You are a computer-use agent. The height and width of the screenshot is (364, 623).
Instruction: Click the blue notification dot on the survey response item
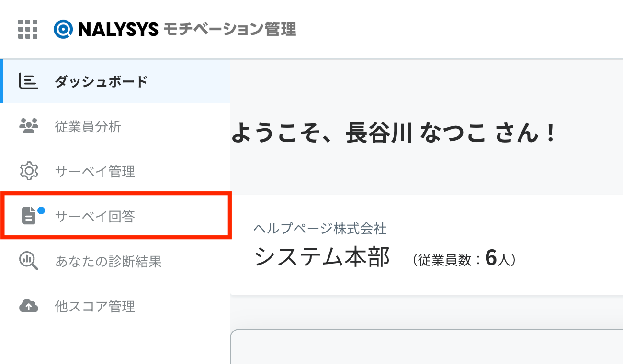coord(41,210)
